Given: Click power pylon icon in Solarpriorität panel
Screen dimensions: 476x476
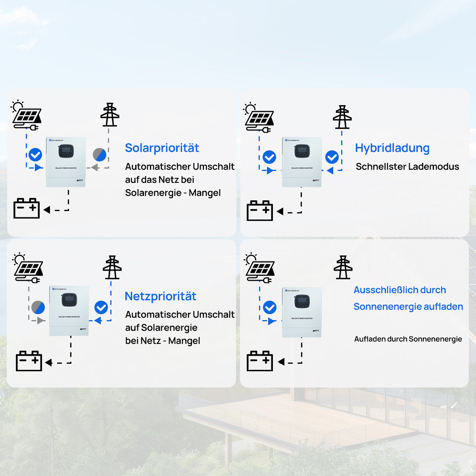Looking at the screenshot, I should [109, 115].
